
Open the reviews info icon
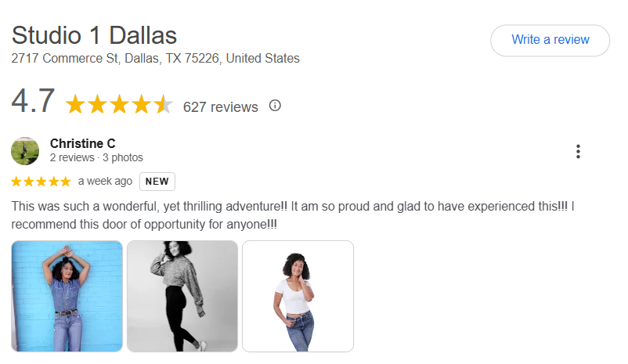275,106
